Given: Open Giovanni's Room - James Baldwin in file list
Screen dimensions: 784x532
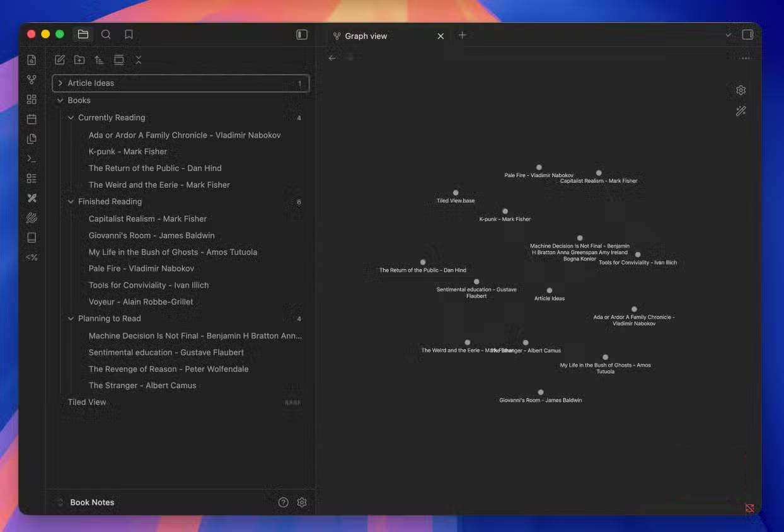Looking at the screenshot, I should (151, 235).
